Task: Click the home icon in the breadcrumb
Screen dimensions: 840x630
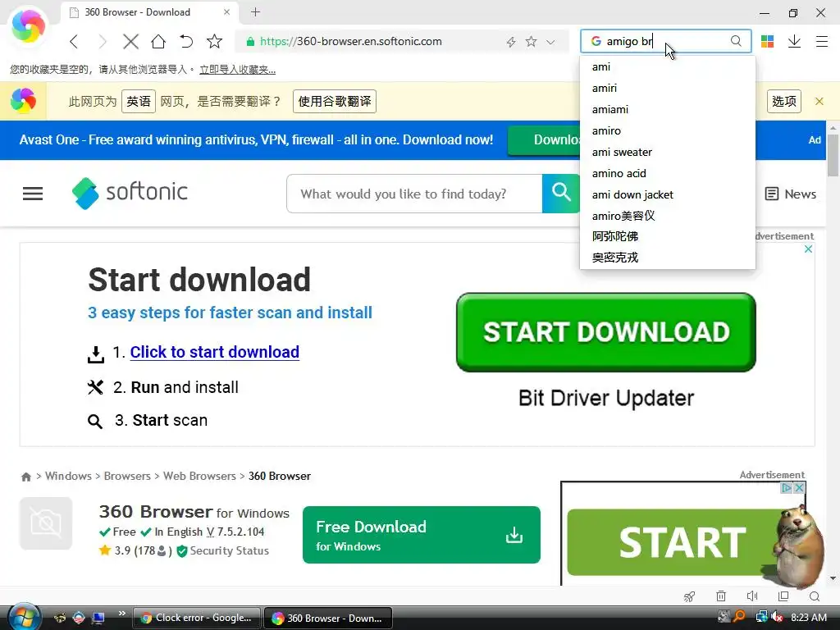Action: click(25, 477)
